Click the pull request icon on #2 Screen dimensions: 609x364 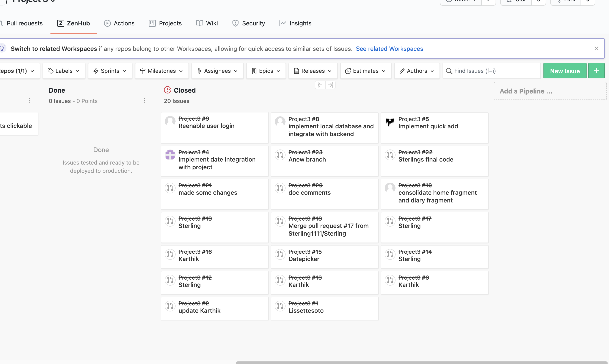click(170, 306)
